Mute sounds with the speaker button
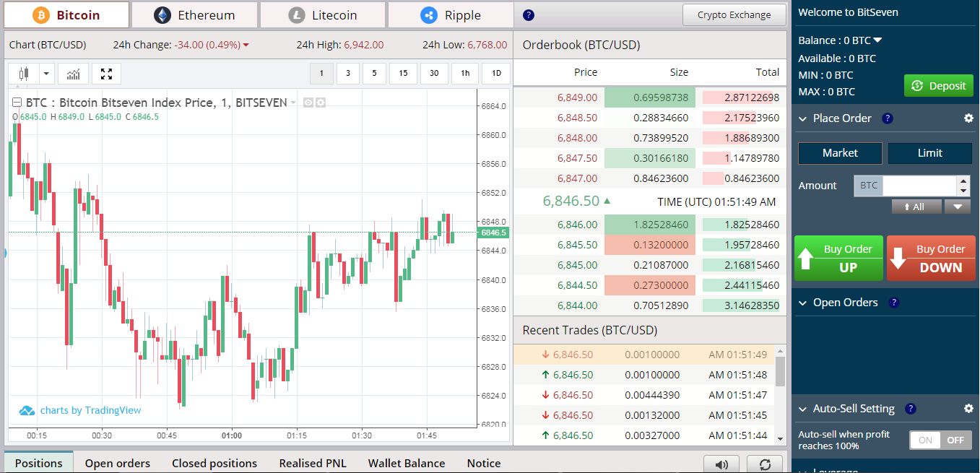Image resolution: width=980 pixels, height=473 pixels. (x=721, y=464)
